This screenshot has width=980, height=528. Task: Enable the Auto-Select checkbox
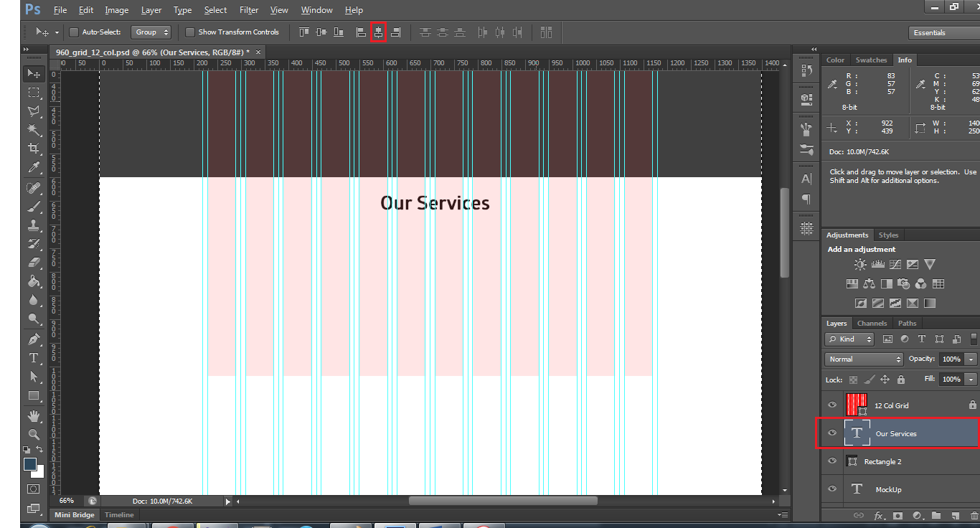(x=74, y=32)
